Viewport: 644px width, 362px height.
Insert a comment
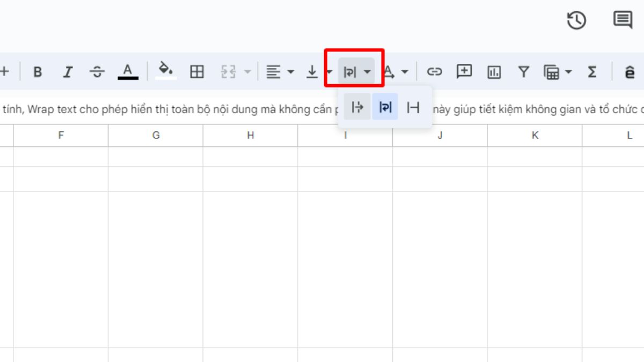[465, 71]
